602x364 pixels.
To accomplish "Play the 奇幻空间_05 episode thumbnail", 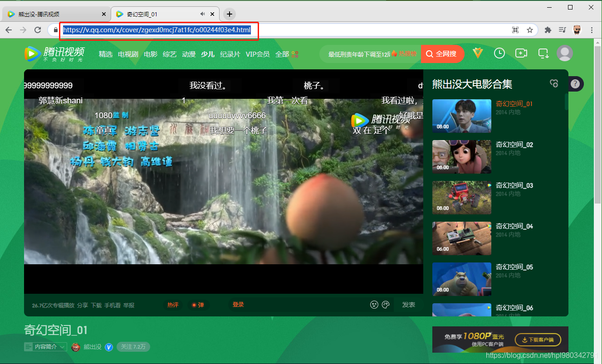I will coord(462,279).
